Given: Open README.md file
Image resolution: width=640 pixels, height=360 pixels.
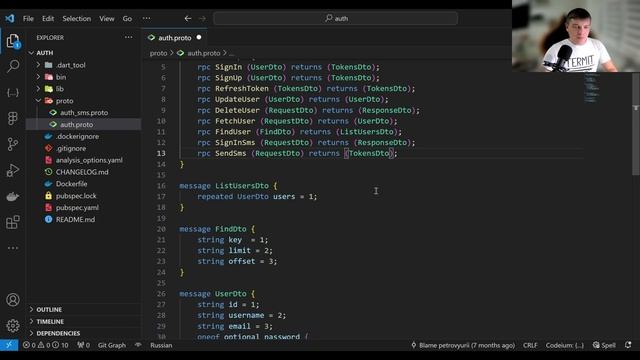Looking at the screenshot, I should [75, 219].
